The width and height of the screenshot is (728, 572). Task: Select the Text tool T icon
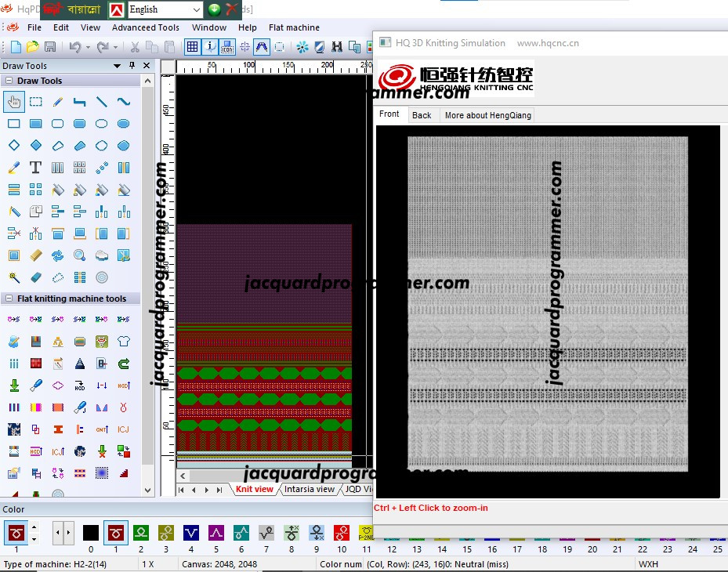[x=36, y=168]
